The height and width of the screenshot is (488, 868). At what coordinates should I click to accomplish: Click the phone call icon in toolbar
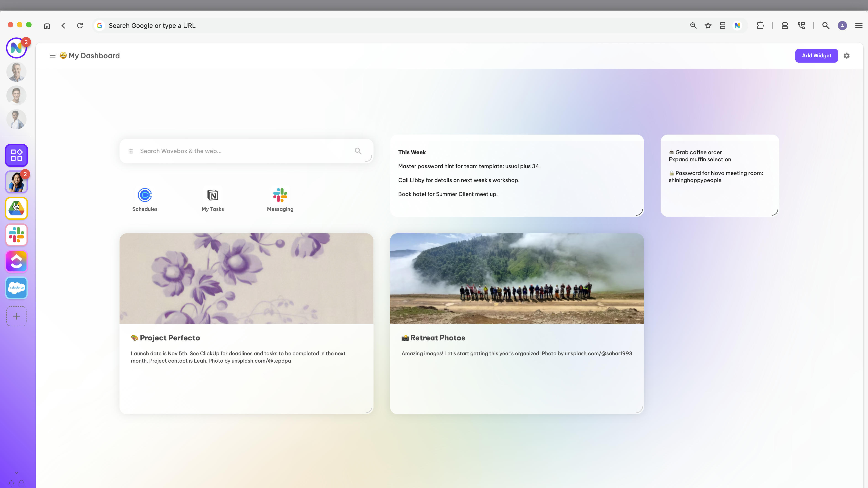801,26
